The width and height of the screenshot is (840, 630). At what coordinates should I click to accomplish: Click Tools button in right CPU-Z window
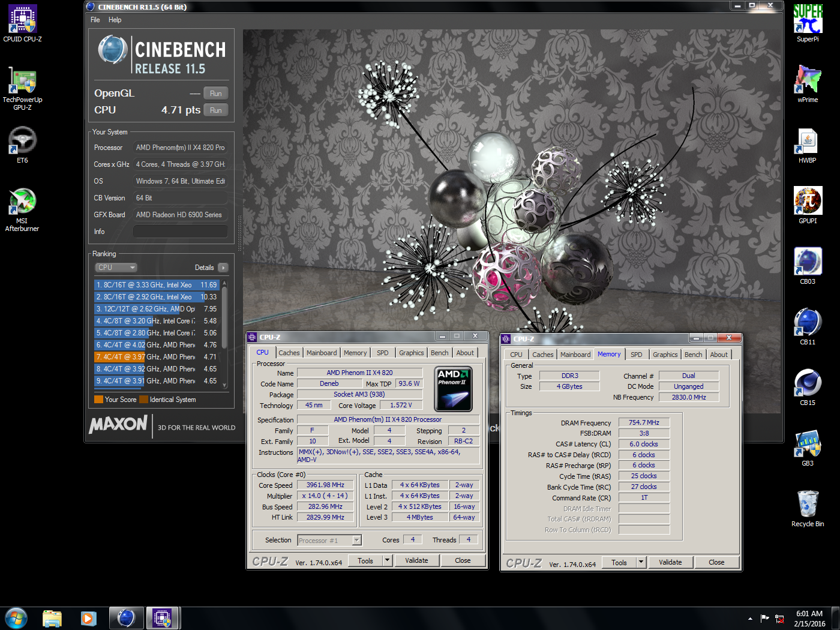(619, 563)
